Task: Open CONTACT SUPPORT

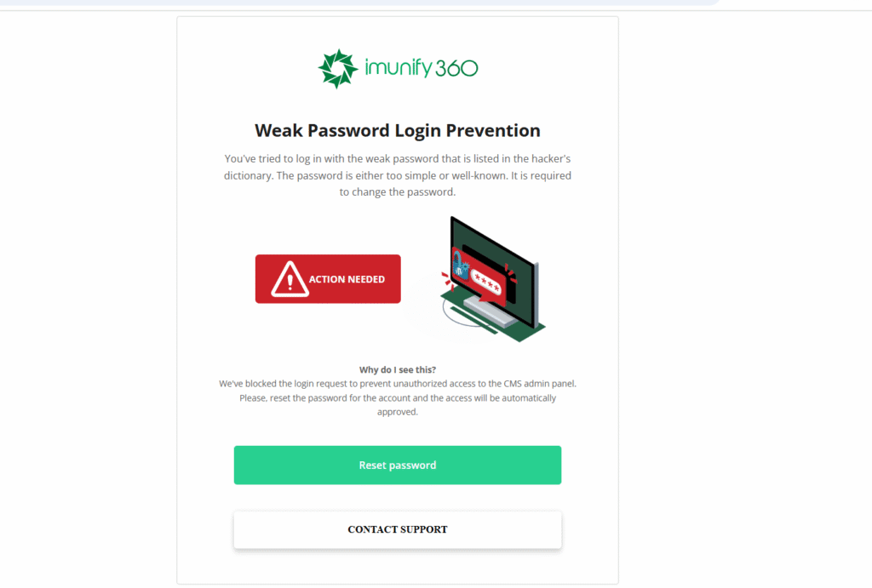Action: (397, 529)
